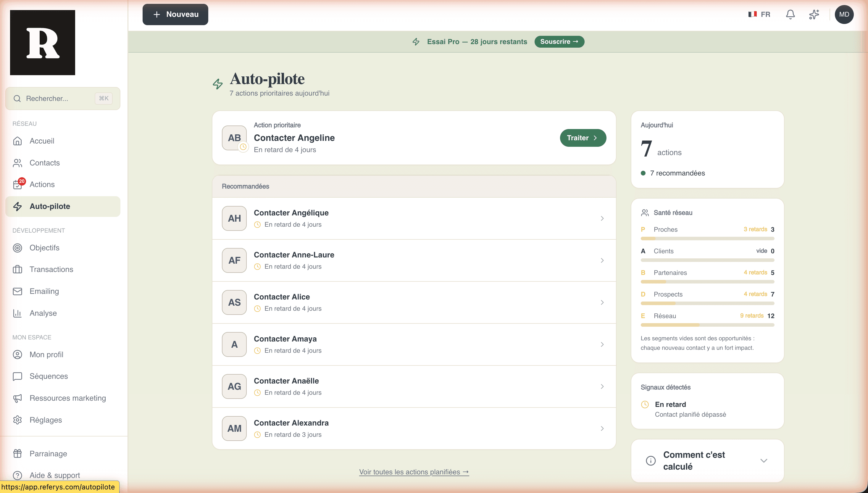The width and height of the screenshot is (868, 493).
Task: Click '7 recommandées' in Aujourd'hui card
Action: pos(677,173)
